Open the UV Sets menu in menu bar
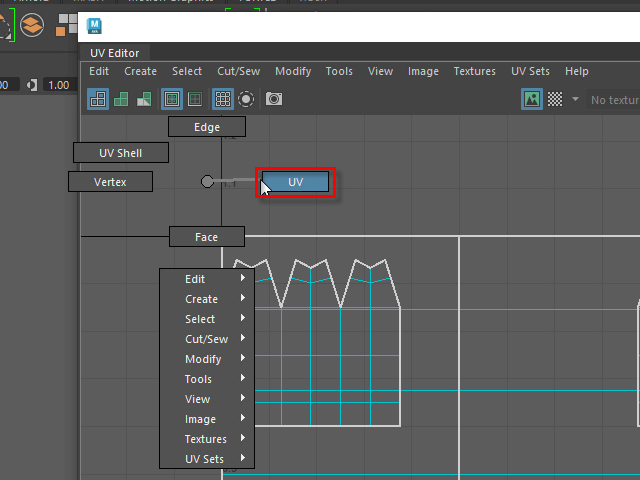 pos(530,71)
